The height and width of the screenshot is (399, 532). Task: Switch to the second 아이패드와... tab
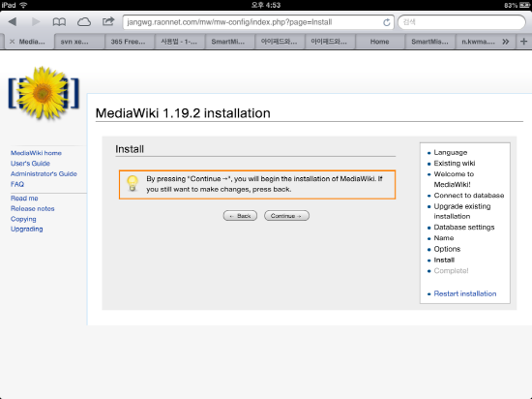(x=330, y=42)
